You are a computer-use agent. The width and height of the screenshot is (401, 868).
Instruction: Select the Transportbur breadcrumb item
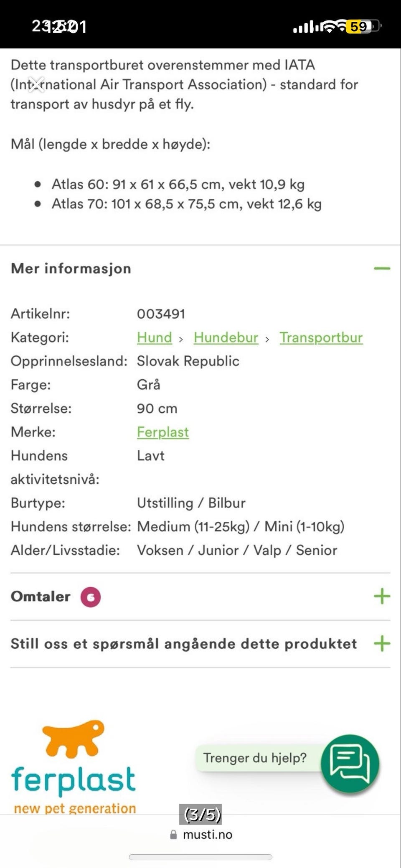(x=321, y=338)
